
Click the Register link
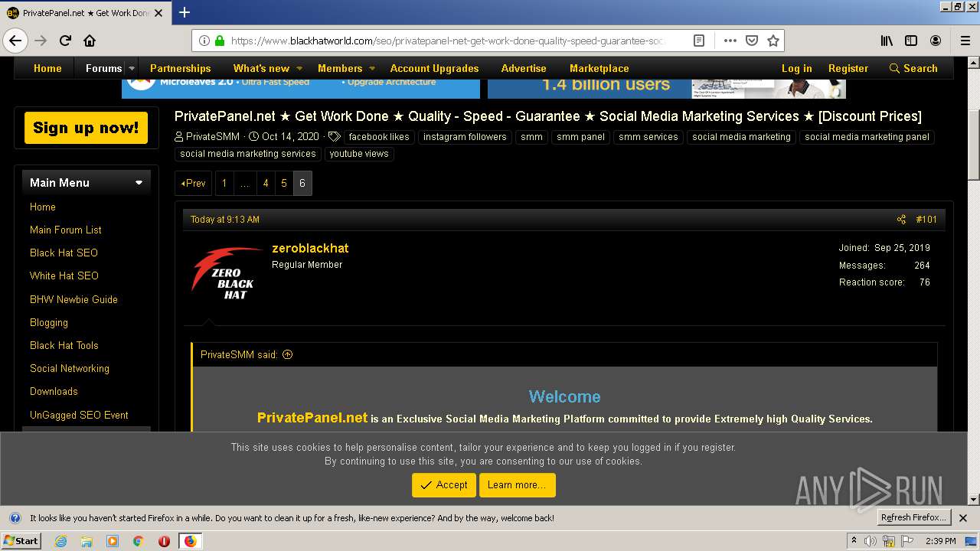(848, 68)
